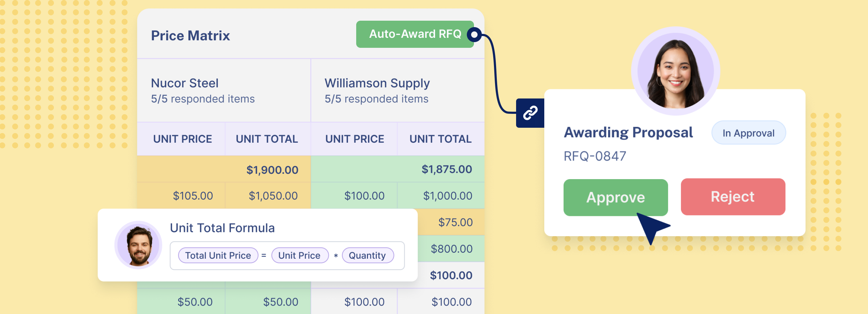This screenshot has height=314, width=868.
Task: Click the connector dot on Auto-Award RFQ
Action: 474,35
